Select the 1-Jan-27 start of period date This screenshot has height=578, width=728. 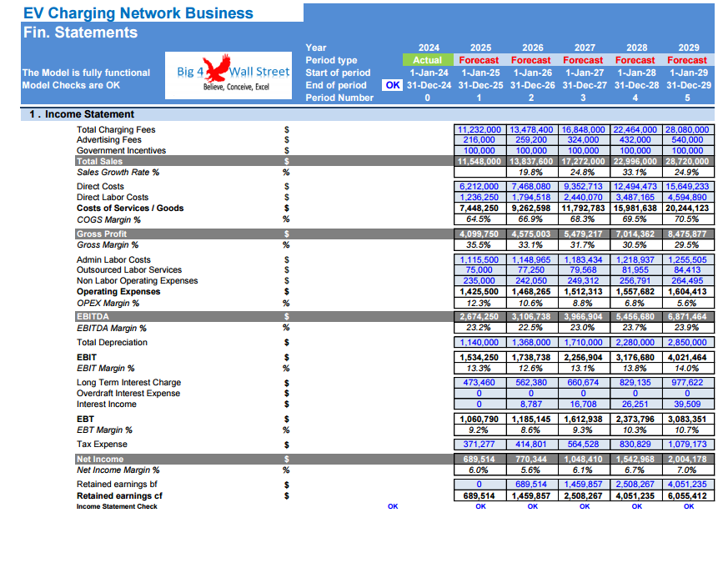coord(585,73)
